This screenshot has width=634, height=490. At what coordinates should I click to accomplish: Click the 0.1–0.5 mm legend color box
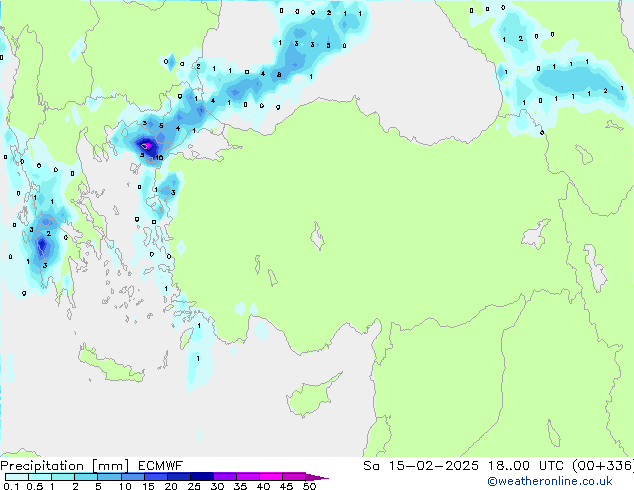(x=17, y=477)
